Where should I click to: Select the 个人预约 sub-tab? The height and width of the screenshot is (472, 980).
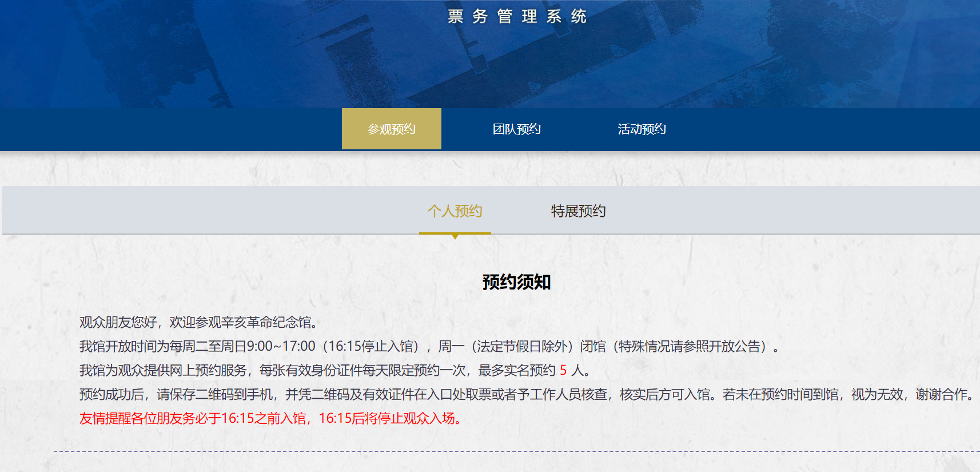click(455, 211)
